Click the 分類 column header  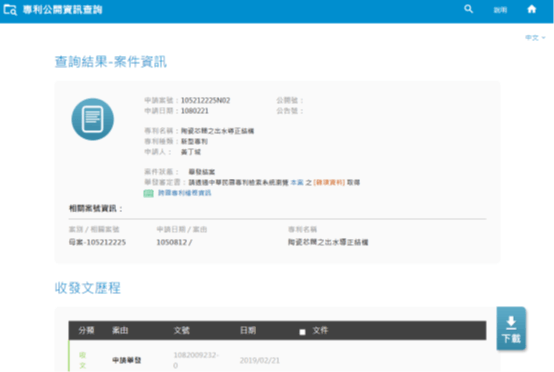(86, 330)
